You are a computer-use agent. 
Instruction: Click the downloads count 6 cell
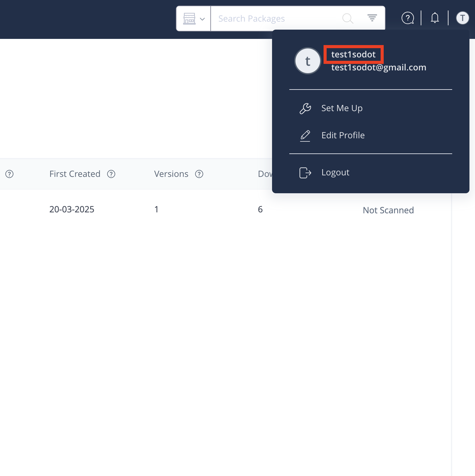click(x=260, y=209)
